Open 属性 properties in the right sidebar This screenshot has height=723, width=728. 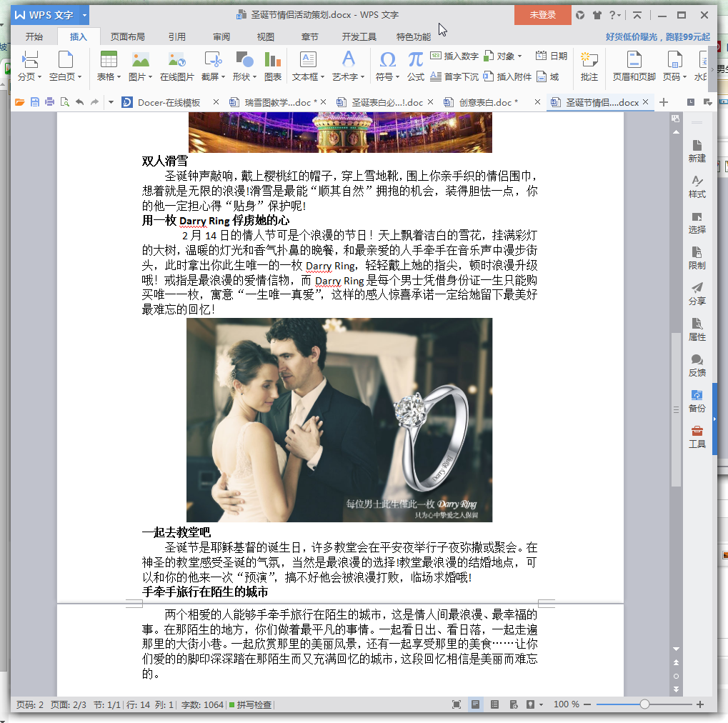[x=697, y=329]
